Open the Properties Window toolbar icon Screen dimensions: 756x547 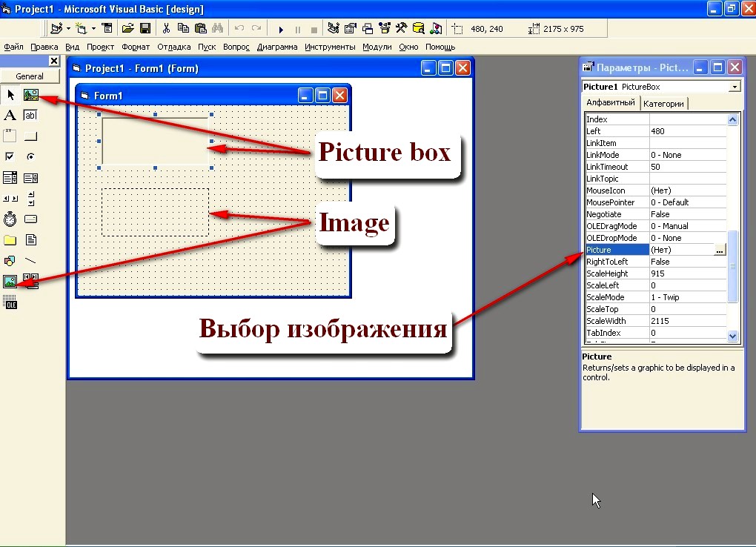pos(351,28)
